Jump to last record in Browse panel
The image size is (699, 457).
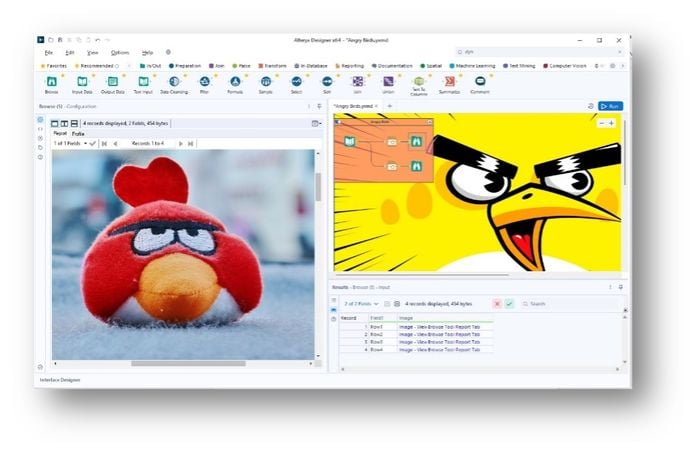pyautogui.click(x=191, y=144)
